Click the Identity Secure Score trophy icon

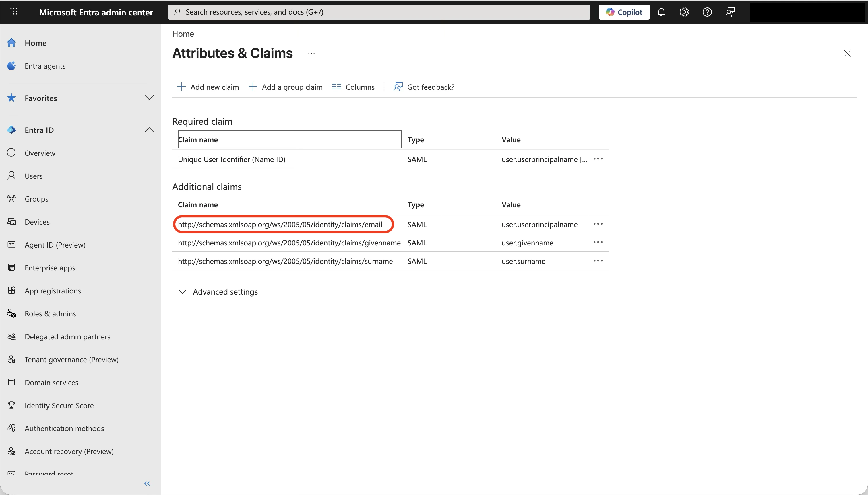coord(11,405)
